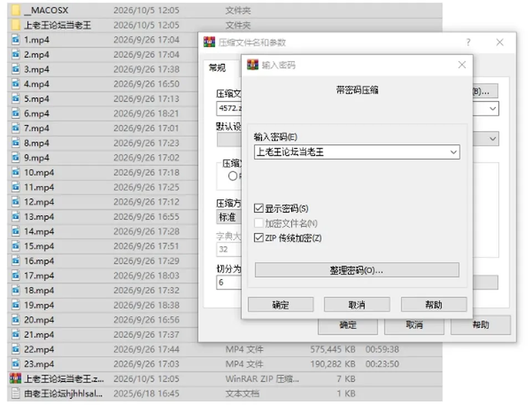Select the 22.mp4 file name

[x=39, y=350]
